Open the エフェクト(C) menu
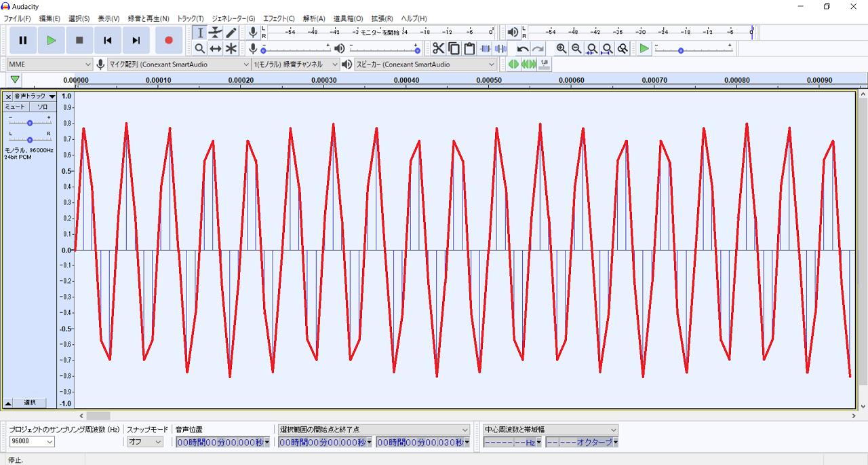This screenshot has height=465, width=868. (279, 18)
